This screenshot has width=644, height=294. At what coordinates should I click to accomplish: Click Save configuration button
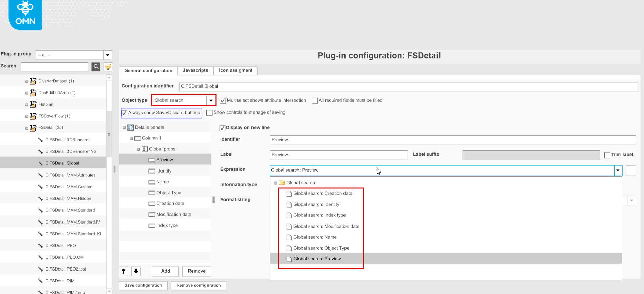(x=143, y=285)
